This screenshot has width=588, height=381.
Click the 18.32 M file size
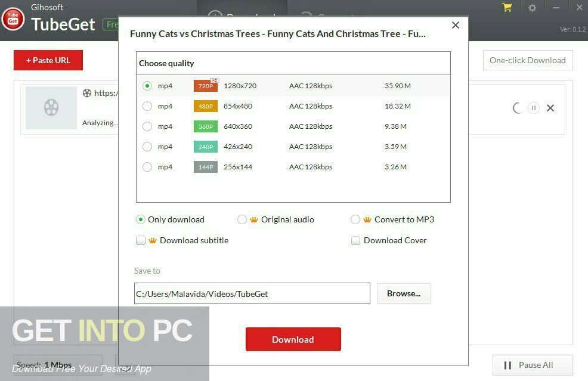pos(398,106)
